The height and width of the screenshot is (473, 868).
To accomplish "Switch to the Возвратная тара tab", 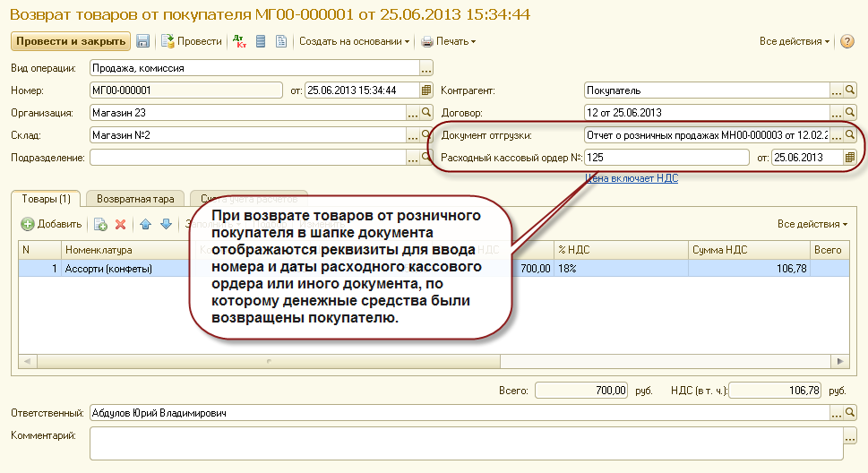I will click(x=135, y=199).
